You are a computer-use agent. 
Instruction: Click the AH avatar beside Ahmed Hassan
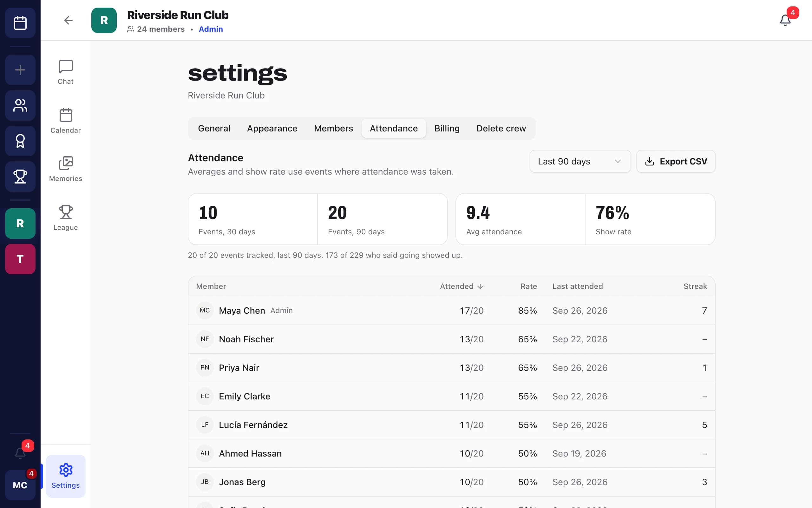(205, 453)
